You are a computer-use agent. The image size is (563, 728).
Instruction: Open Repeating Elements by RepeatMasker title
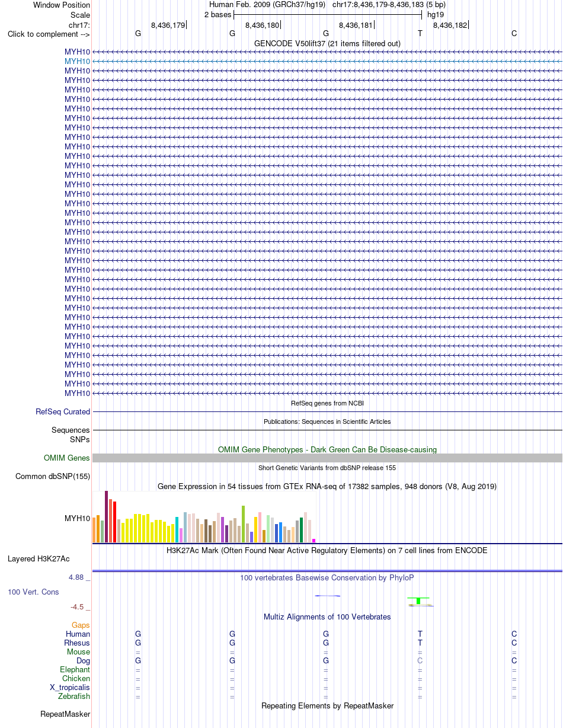[327, 705]
